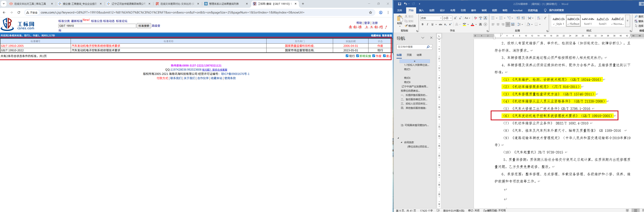Open line spacing dropdown
This screenshot has height=212, width=644.
[520, 25]
